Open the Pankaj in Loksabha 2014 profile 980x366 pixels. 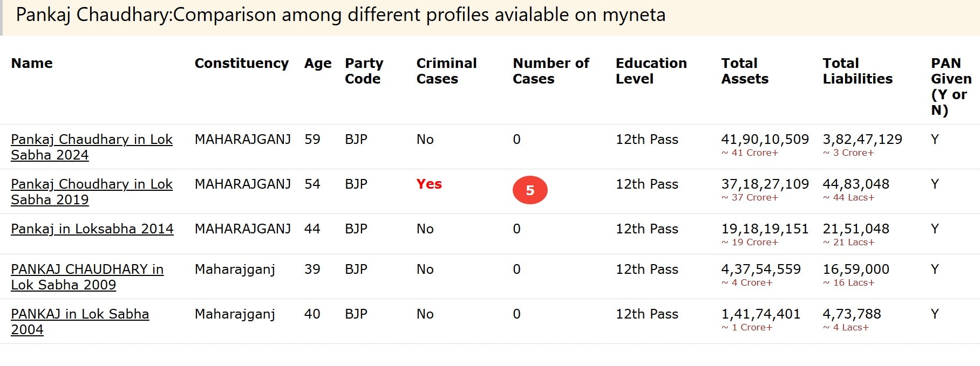point(92,229)
